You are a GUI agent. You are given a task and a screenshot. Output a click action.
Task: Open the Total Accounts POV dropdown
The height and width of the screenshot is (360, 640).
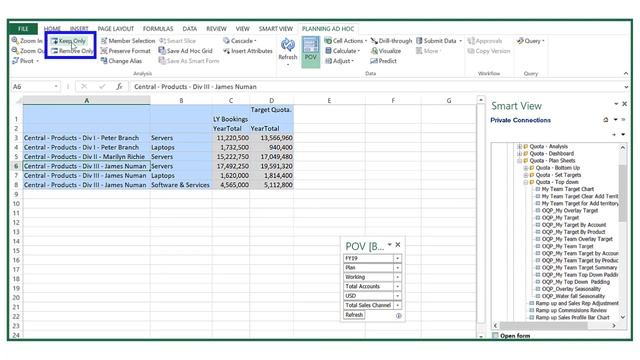[397, 287]
